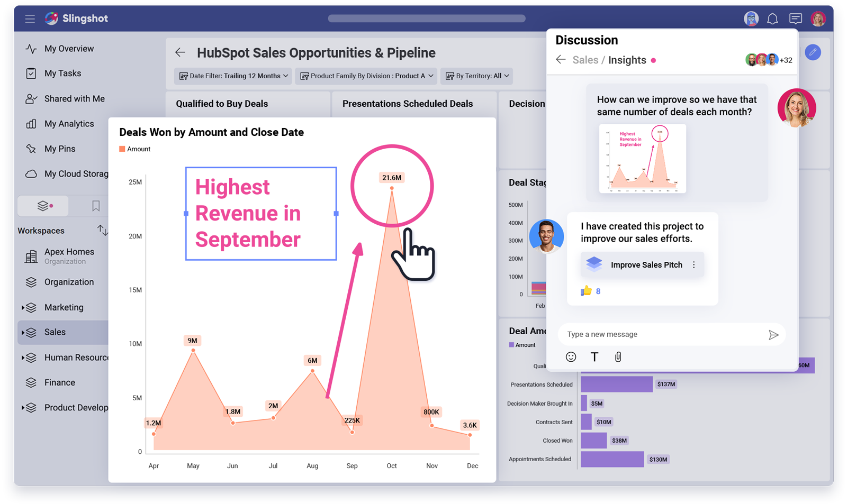Click the assistant avatar icon next to bell
Viewport: 847px width, 504px height.
pos(751,19)
